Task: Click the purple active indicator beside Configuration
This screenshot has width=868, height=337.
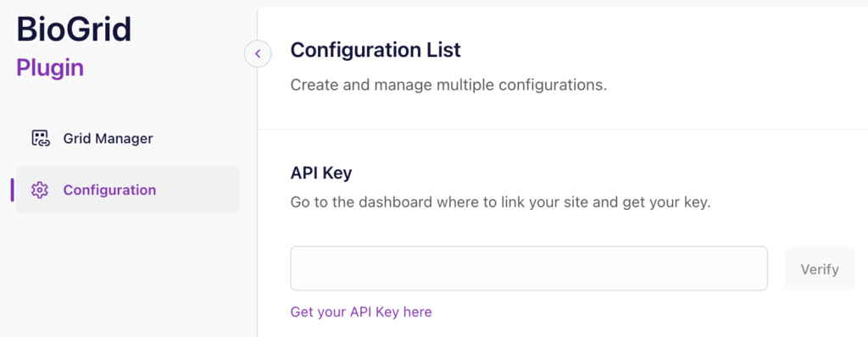Action: [x=12, y=190]
